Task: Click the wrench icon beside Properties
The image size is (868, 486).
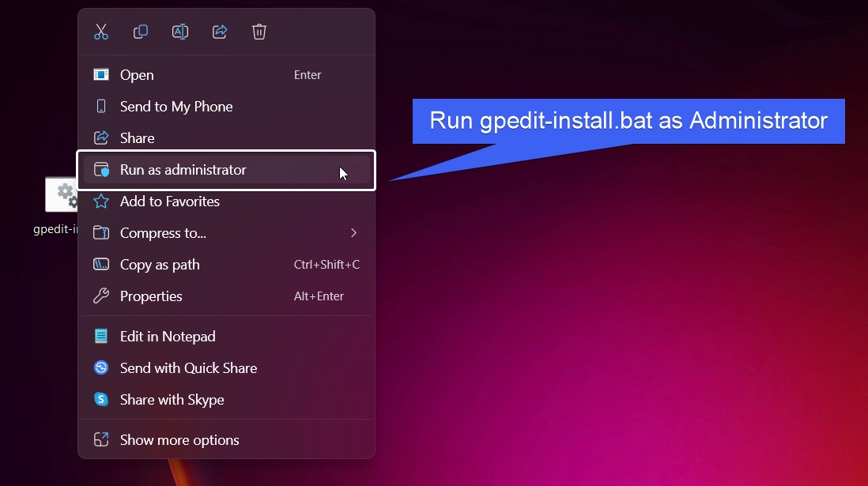Action: 101,296
